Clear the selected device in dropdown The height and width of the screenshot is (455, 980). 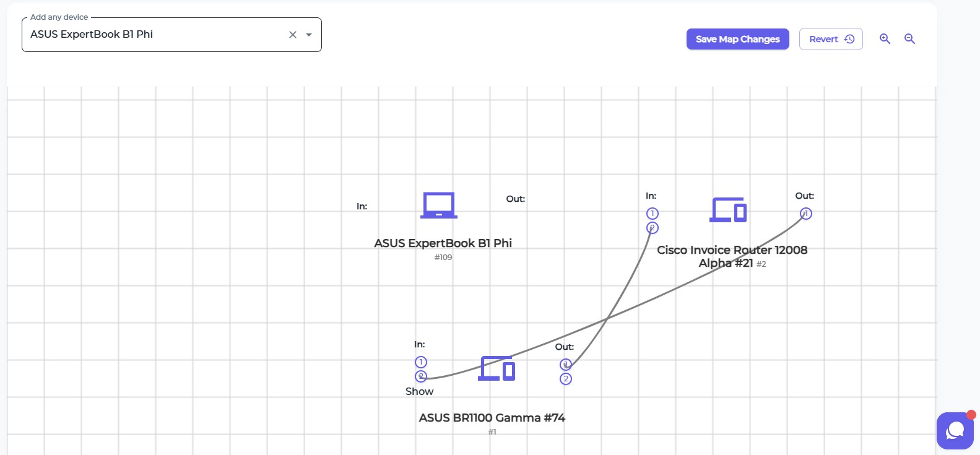293,35
